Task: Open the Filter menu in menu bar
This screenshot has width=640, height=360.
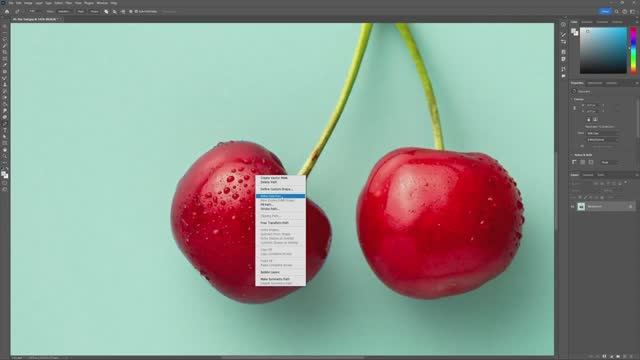Action: pyautogui.click(x=69, y=3)
